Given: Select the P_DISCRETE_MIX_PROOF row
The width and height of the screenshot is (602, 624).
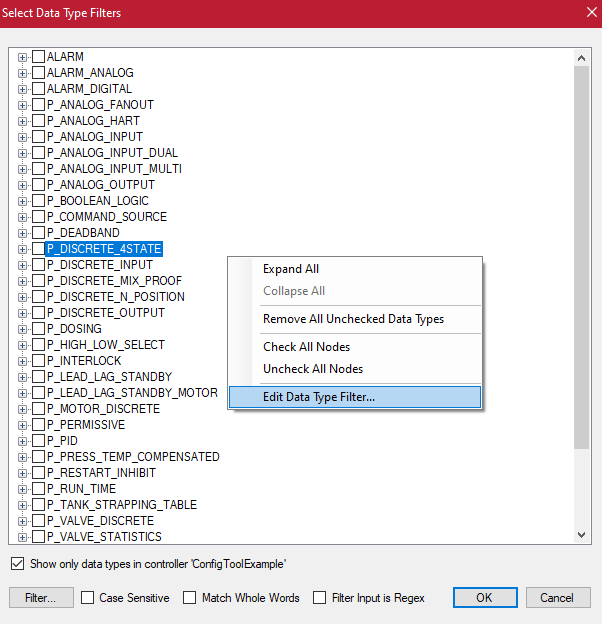Looking at the screenshot, I should point(114,281).
